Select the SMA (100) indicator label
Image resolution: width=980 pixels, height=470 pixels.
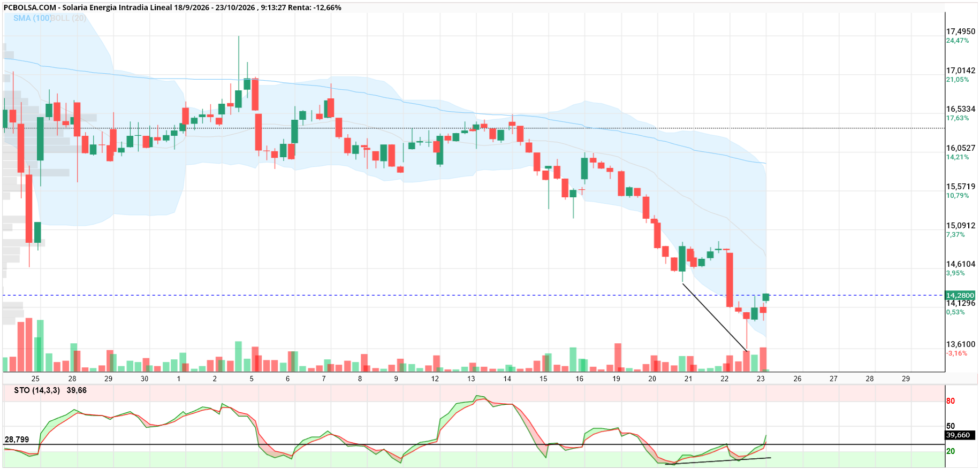pyautogui.click(x=32, y=18)
